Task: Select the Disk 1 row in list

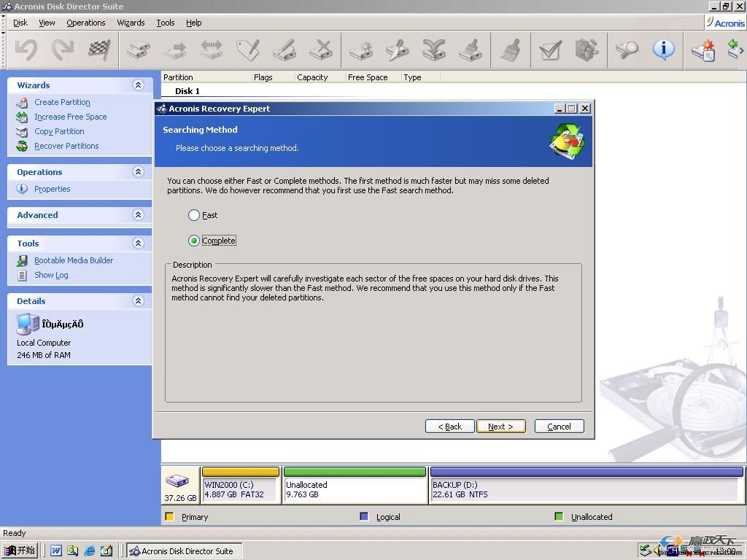Action: 187,91
